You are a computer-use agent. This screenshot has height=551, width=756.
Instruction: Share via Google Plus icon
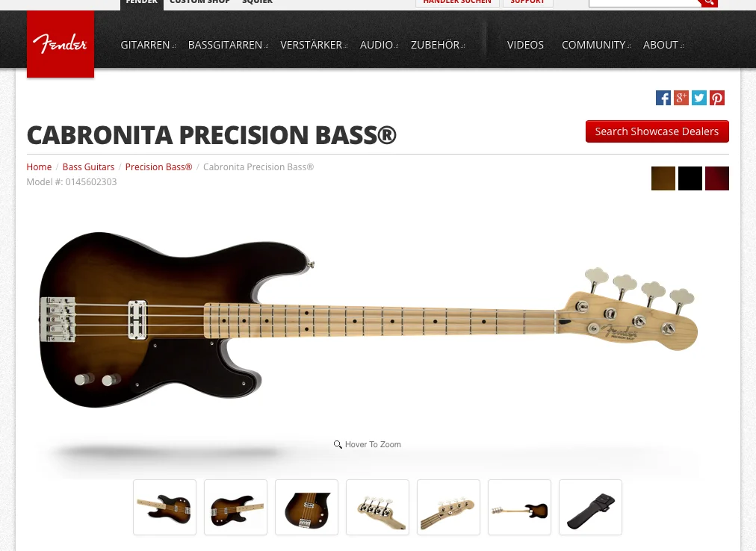click(681, 98)
